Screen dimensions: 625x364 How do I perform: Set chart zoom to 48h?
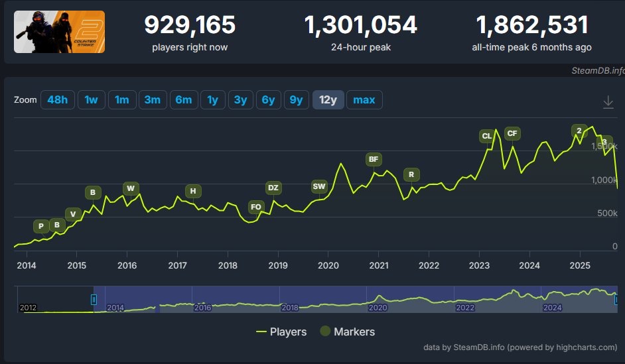tap(58, 99)
